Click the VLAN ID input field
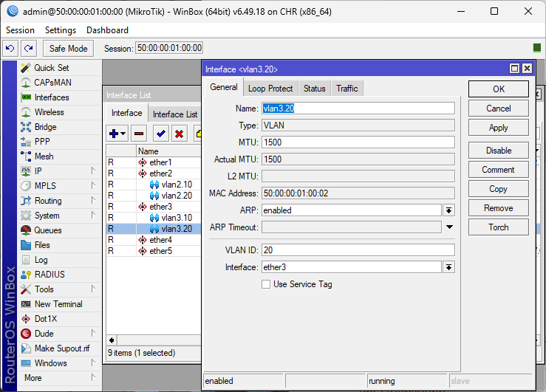546x392 pixels. 358,250
